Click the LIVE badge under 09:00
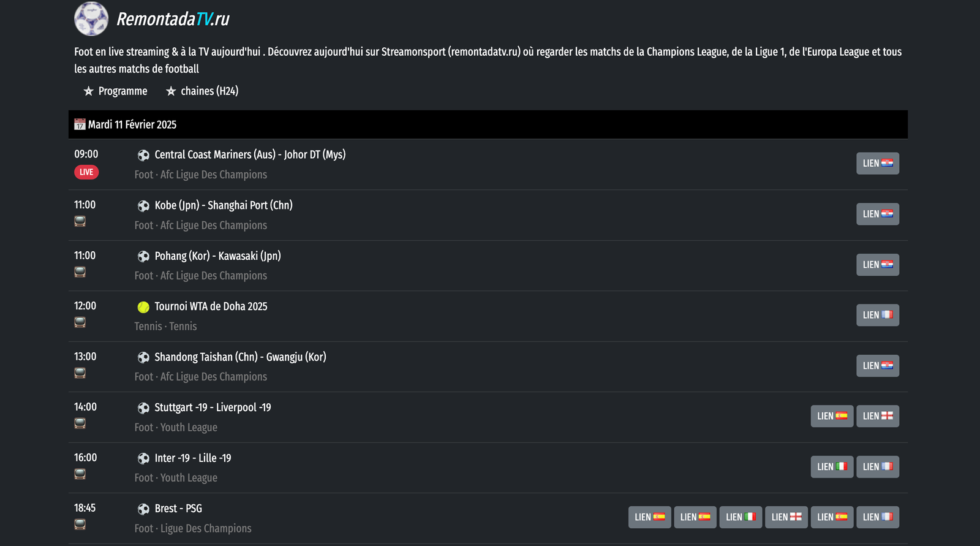Screen dimensions: 980x546 (86, 172)
